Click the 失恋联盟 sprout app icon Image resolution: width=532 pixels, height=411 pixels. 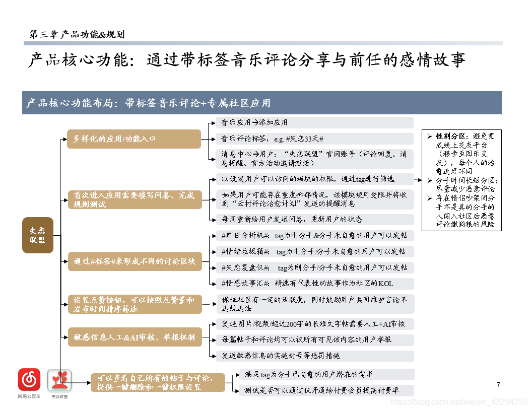[59, 380]
